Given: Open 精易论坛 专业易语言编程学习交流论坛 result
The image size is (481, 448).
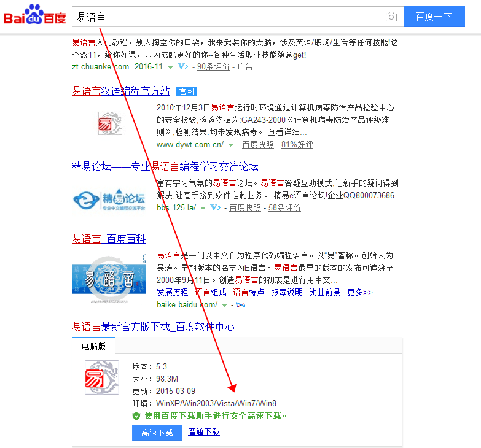Looking at the screenshot, I should coord(165,166).
